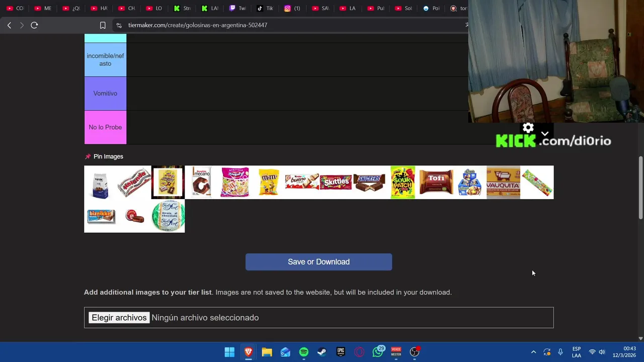Click the tiermaker.com address bar URL
The image size is (644, 362).
click(198, 25)
